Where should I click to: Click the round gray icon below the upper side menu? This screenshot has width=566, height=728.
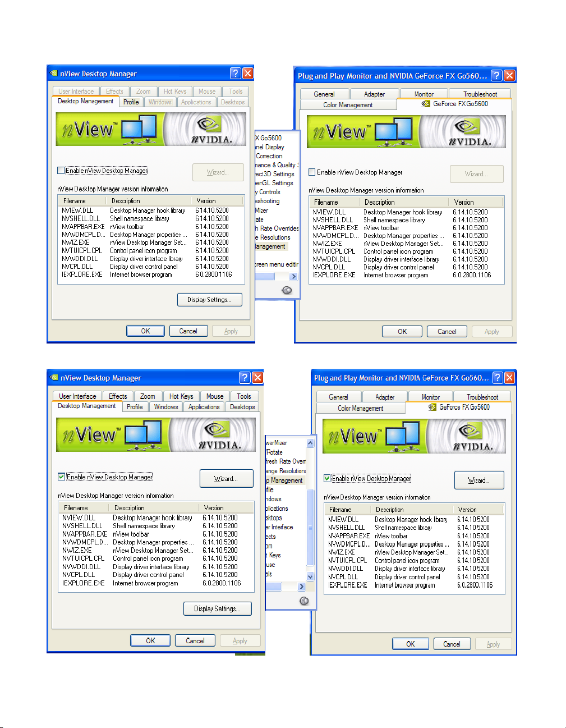coord(287,290)
